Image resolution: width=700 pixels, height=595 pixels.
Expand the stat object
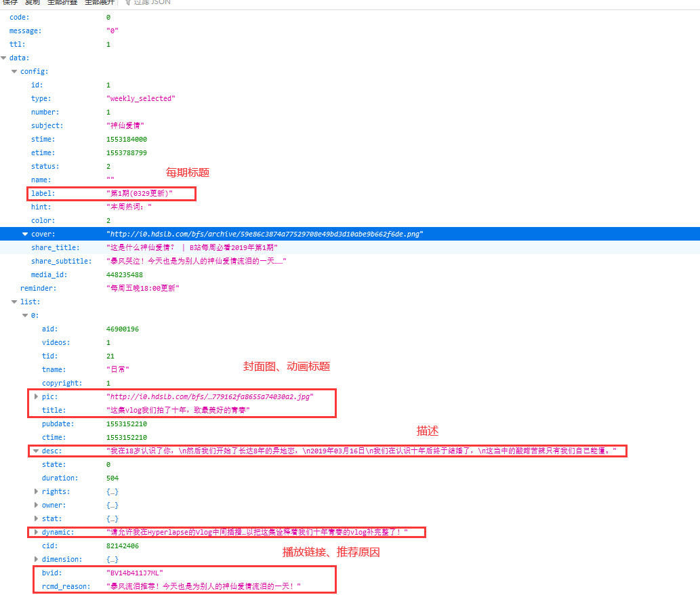point(36,518)
